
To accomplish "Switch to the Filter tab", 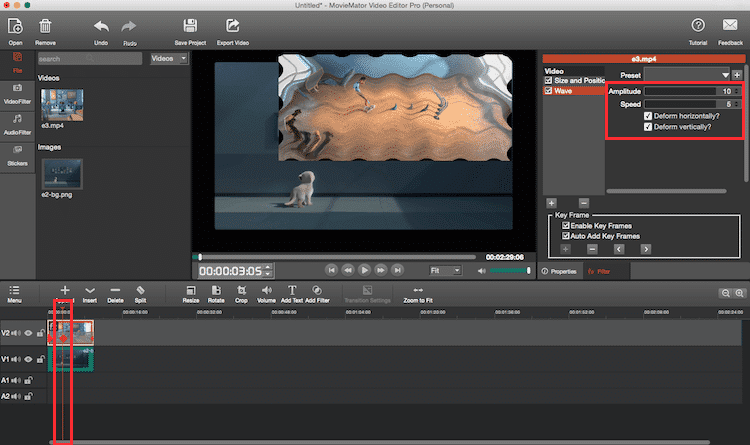I will (x=599, y=271).
